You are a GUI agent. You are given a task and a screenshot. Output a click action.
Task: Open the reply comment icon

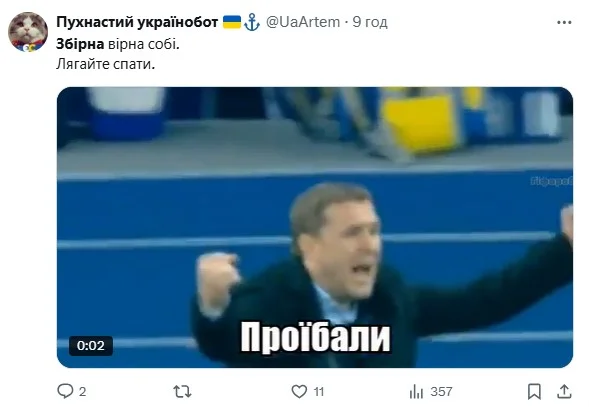tap(65, 391)
